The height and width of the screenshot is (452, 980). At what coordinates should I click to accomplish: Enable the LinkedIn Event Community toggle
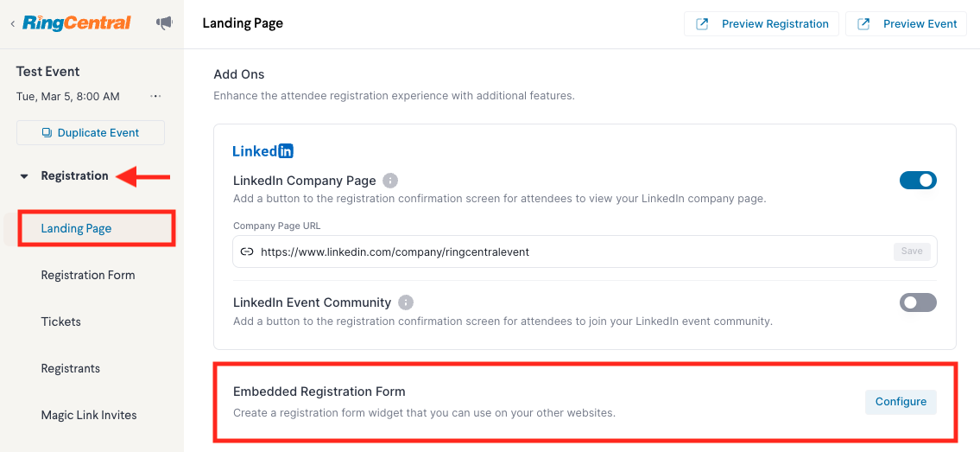click(918, 302)
